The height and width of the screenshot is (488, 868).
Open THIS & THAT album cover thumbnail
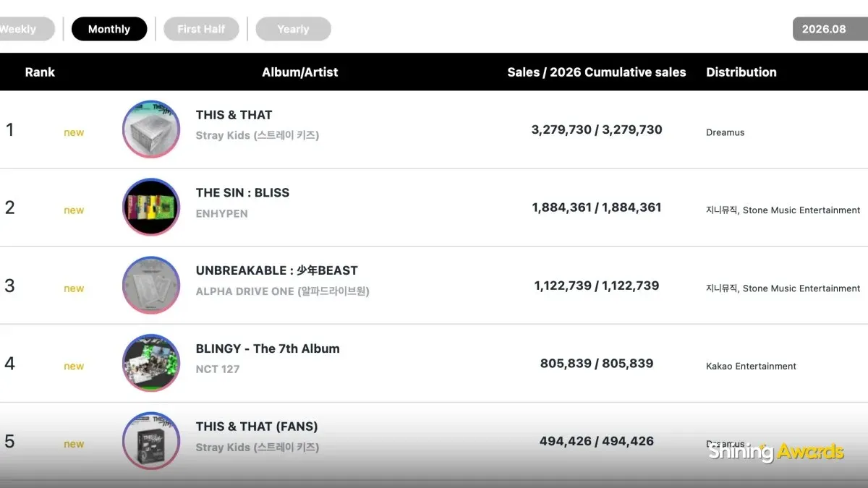(x=151, y=129)
